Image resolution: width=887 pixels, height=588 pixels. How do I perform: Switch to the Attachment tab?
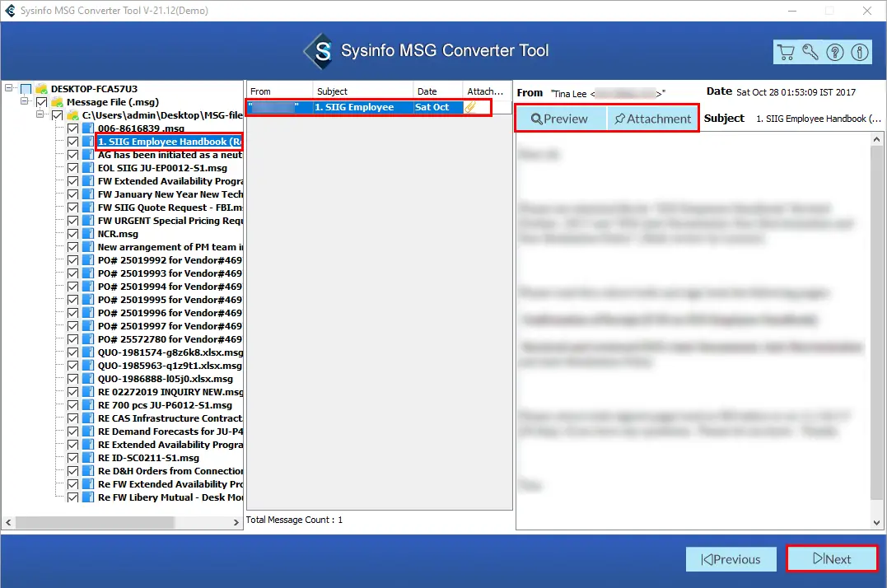pyautogui.click(x=653, y=119)
